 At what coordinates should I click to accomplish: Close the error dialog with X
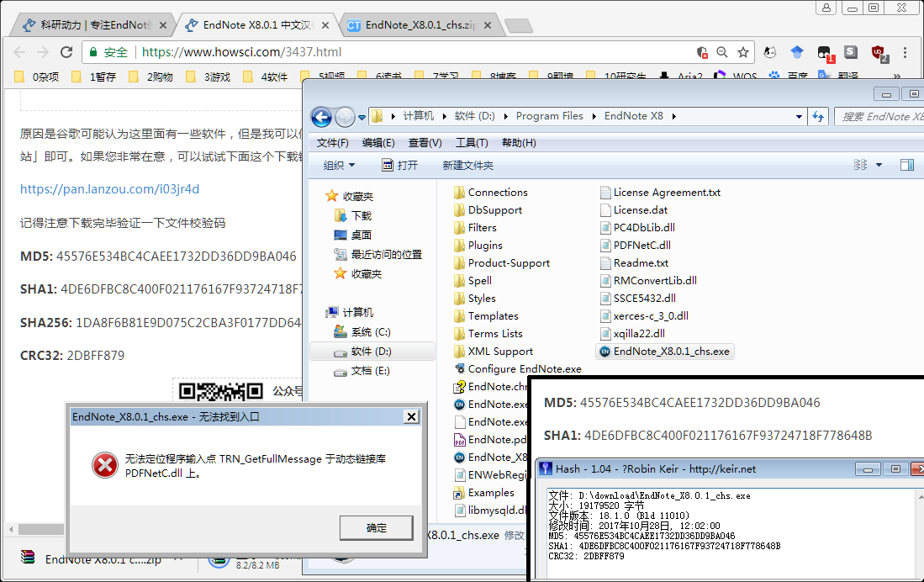coord(411,417)
